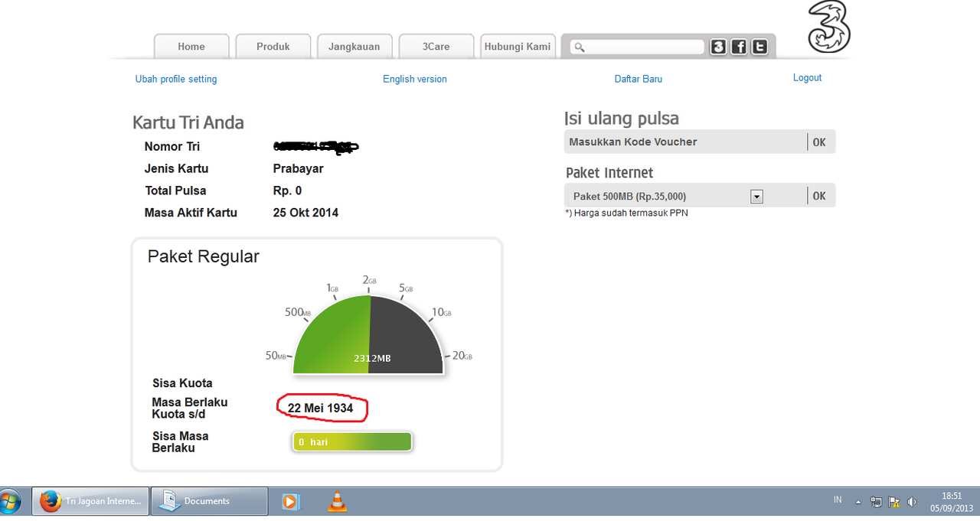Launch VLC media player from taskbar
This screenshot has height=521, width=980.
[x=337, y=502]
